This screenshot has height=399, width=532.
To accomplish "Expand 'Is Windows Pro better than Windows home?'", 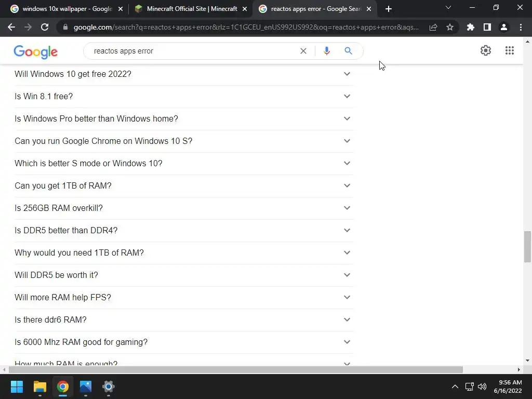I will click(184, 119).
